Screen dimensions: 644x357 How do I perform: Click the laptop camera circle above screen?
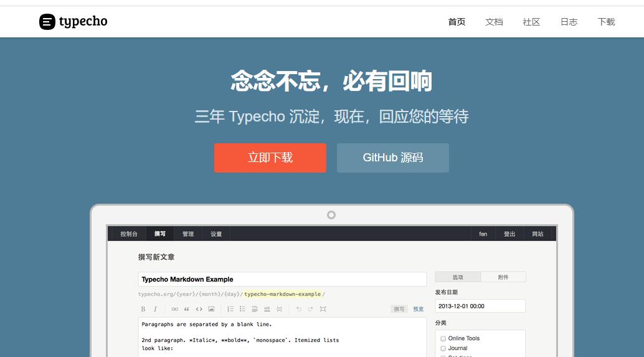(x=331, y=215)
